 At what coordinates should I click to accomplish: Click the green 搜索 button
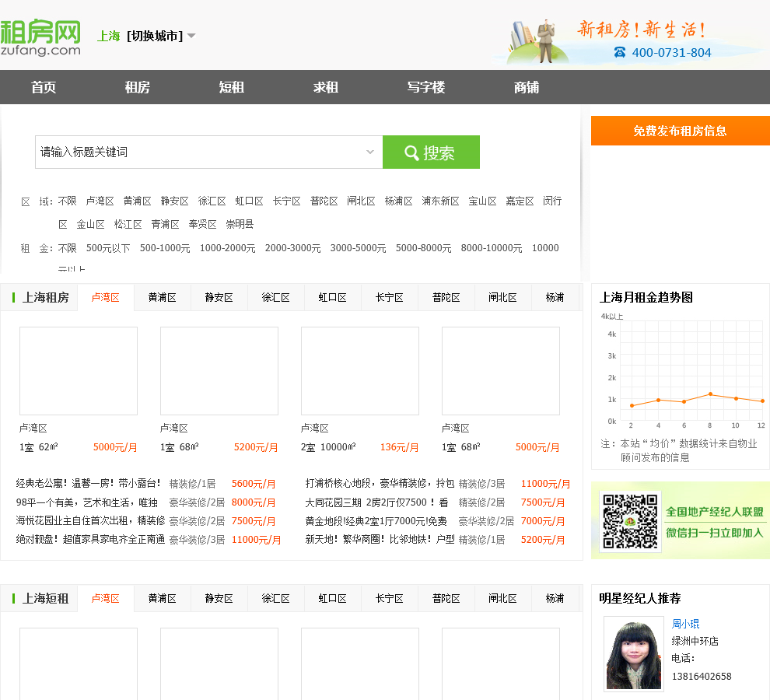(431, 152)
